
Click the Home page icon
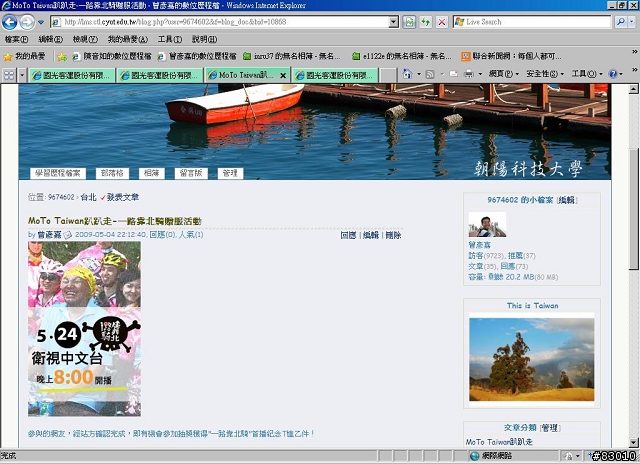coord(407,74)
